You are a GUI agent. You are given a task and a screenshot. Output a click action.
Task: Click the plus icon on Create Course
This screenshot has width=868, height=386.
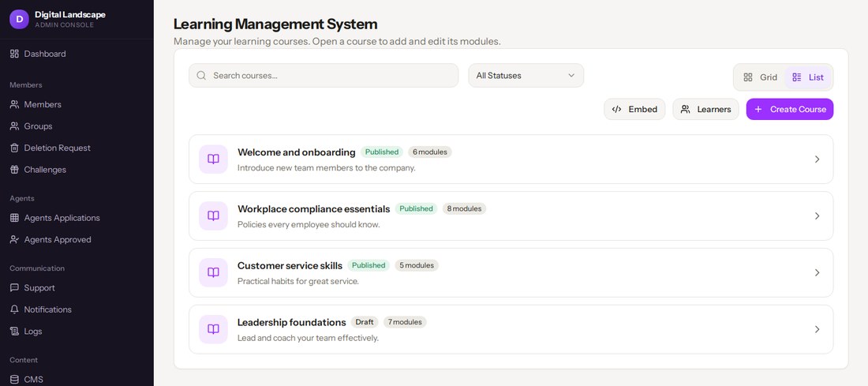tap(758, 109)
